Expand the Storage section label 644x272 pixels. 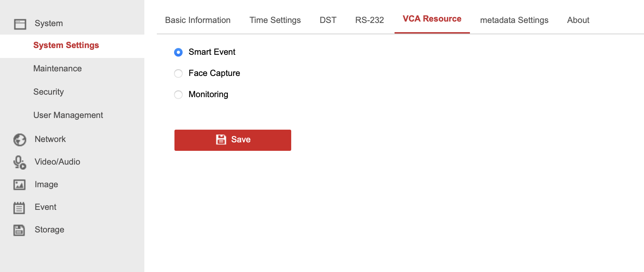[x=50, y=230]
